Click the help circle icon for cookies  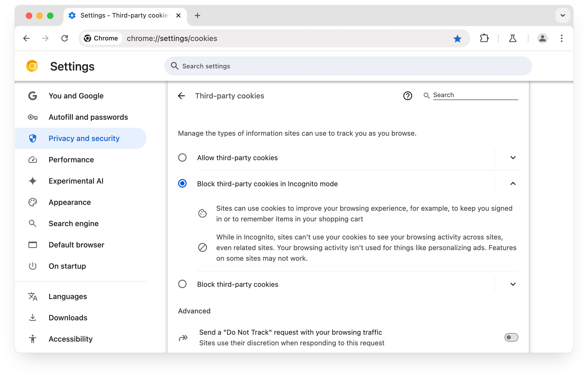[408, 95]
